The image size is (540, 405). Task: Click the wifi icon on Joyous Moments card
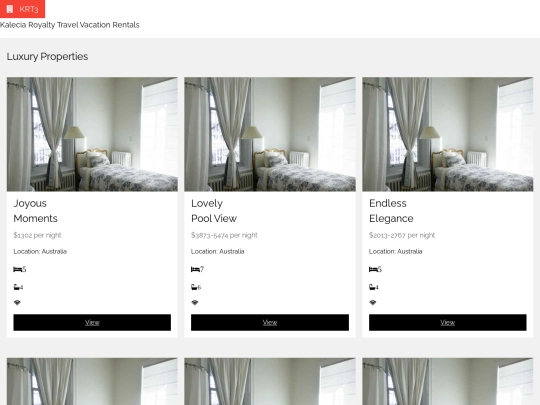(x=17, y=303)
